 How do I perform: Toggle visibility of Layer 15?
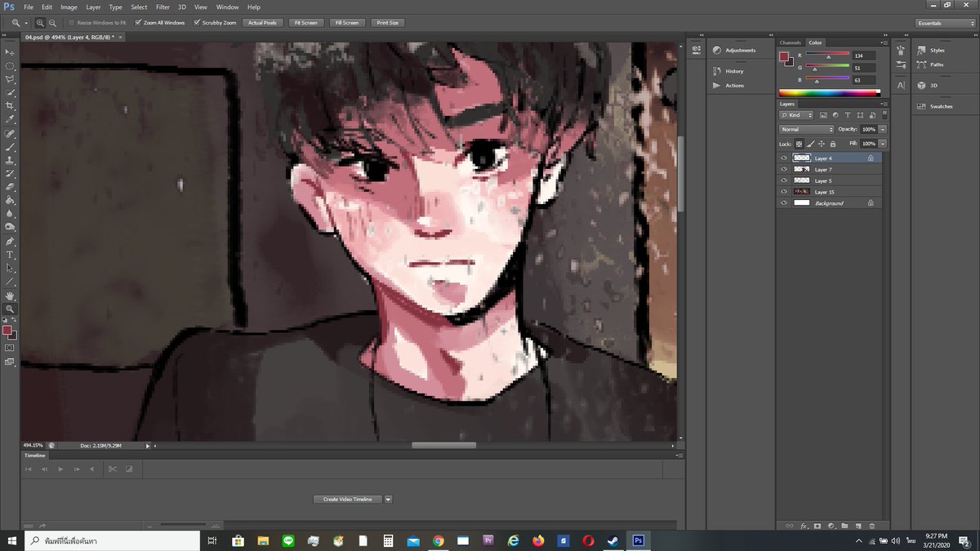784,191
